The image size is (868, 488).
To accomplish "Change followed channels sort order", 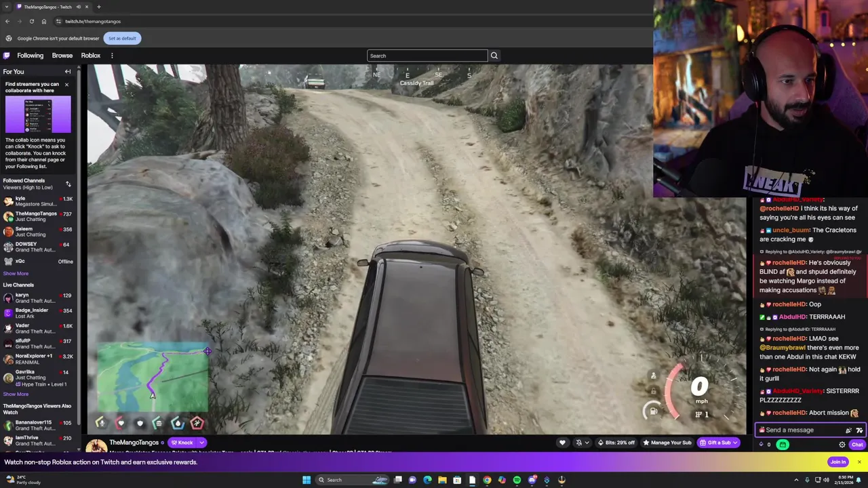I will coord(68,184).
